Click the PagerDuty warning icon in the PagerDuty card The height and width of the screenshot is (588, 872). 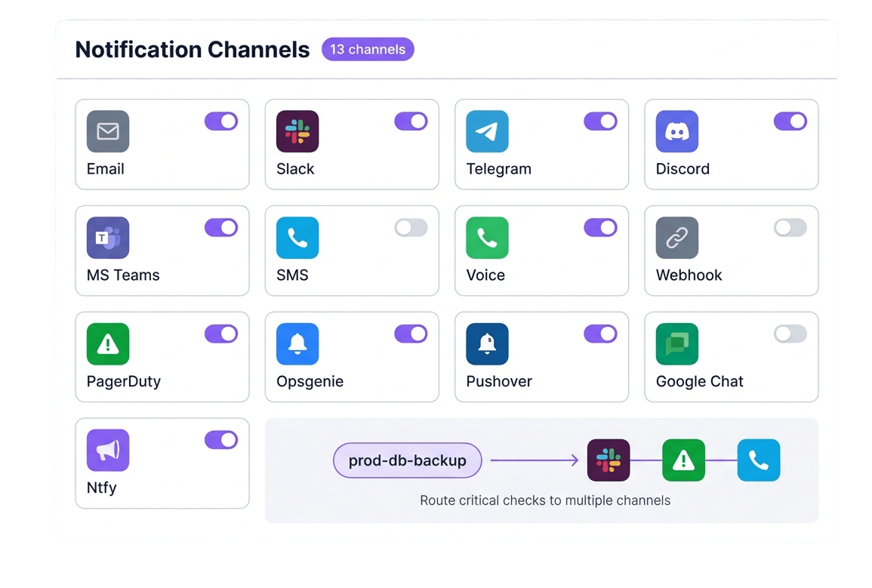tap(108, 343)
